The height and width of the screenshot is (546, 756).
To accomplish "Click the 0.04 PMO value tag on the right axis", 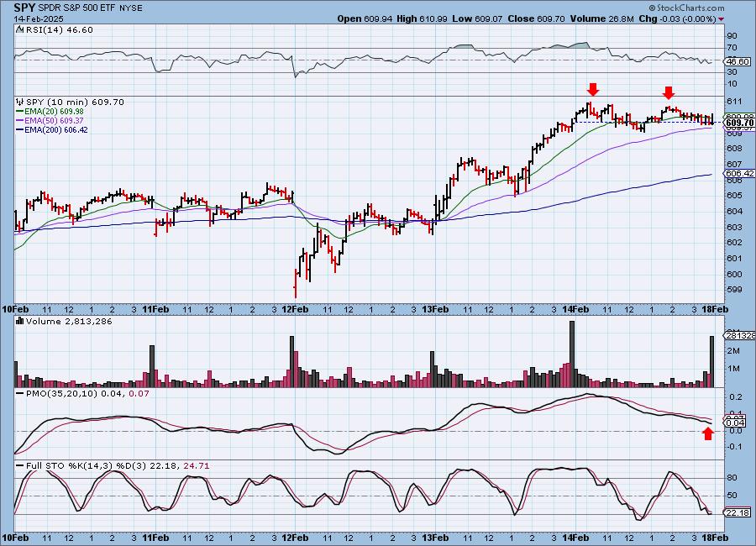I will point(736,423).
